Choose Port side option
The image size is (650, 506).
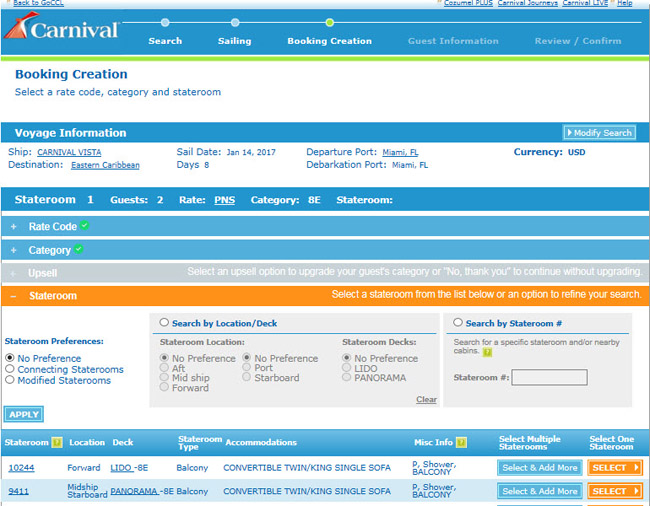click(247, 367)
